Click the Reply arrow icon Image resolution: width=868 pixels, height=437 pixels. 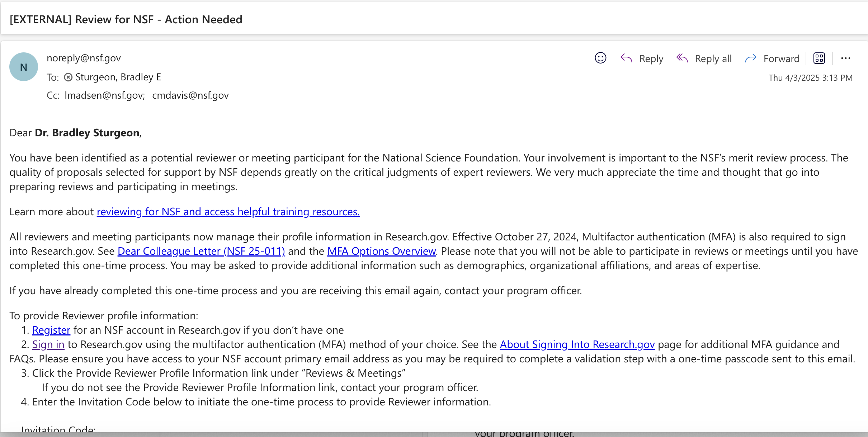click(626, 58)
